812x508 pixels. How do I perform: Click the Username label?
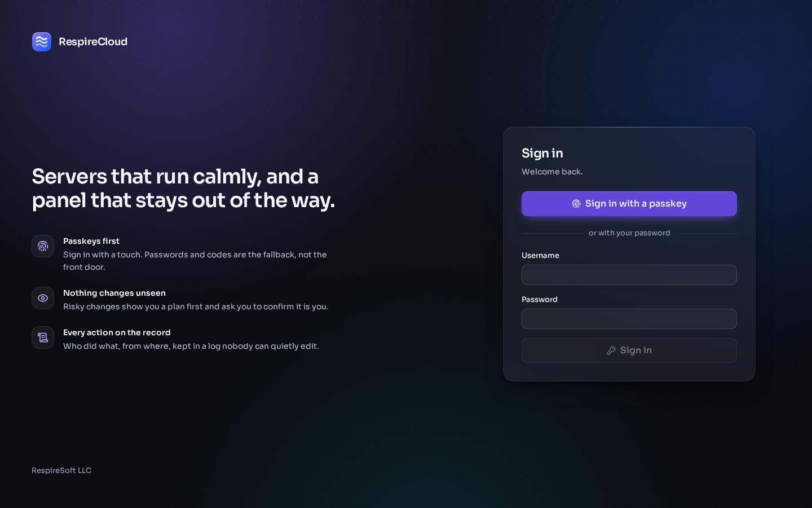(x=540, y=256)
